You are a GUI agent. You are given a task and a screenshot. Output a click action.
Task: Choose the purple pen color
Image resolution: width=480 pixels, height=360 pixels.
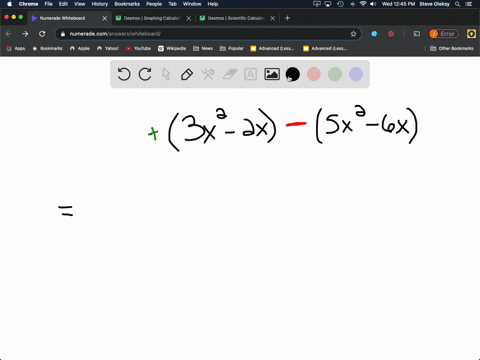point(356,74)
